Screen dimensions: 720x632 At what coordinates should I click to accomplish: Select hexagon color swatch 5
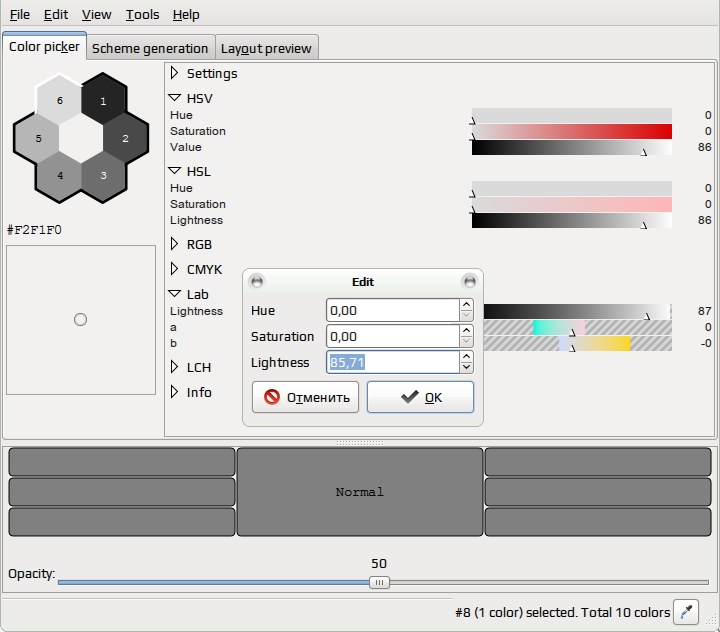38,138
